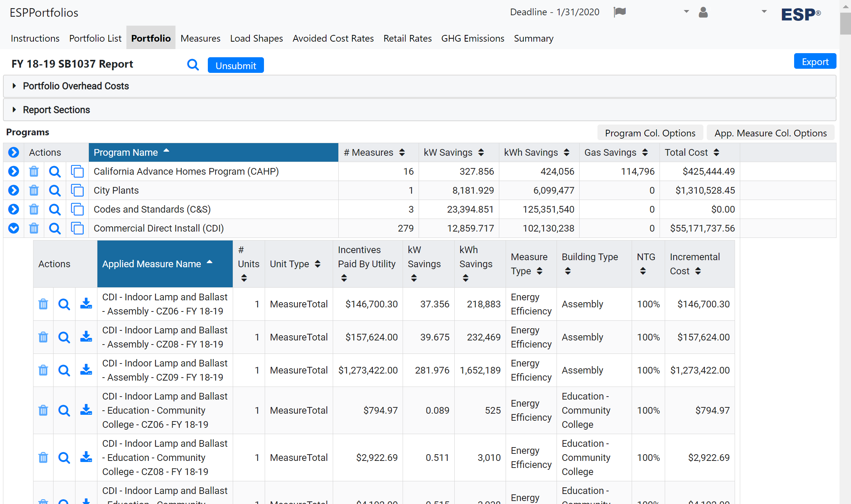Sort measures by Incentives Paid By Utility
This screenshot has width=851, height=504.
(x=368, y=264)
